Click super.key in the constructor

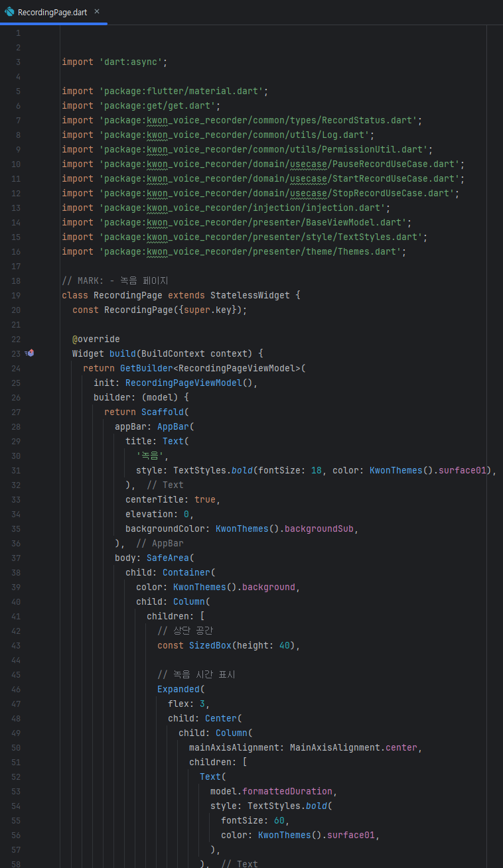tap(208, 310)
